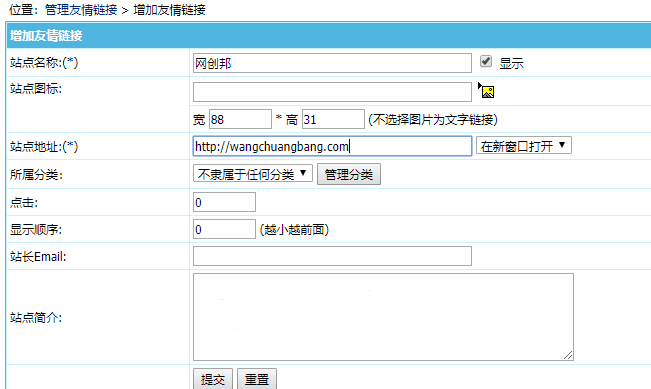Click the 增加友情链接 panel header text

[x=46, y=36]
